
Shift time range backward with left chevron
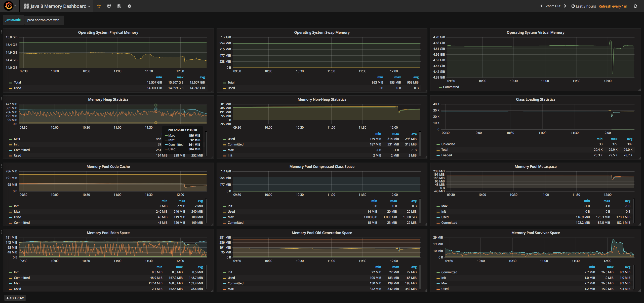tap(541, 6)
